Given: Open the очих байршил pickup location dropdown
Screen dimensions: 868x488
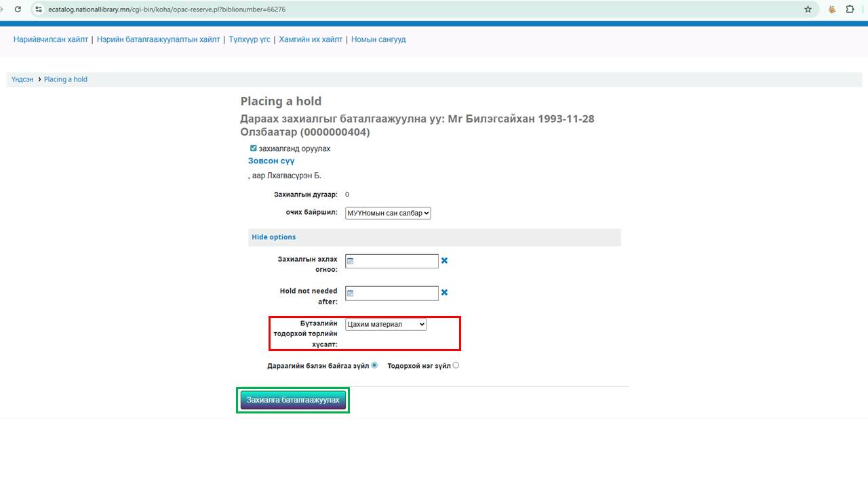Looking at the screenshot, I should pyautogui.click(x=388, y=213).
